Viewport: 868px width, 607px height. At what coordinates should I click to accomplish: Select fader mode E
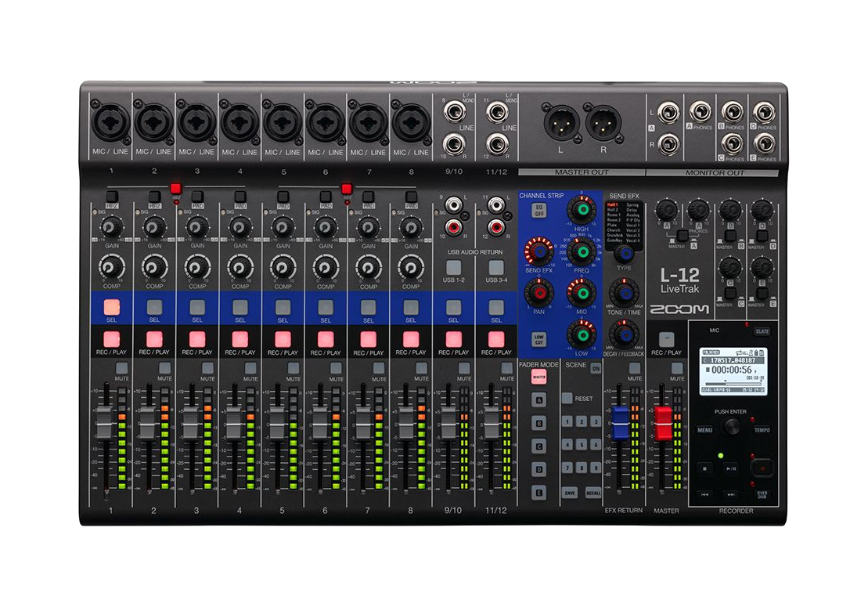point(538,493)
